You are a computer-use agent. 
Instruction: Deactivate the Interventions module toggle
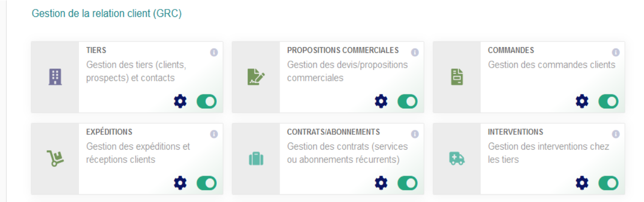tap(608, 183)
